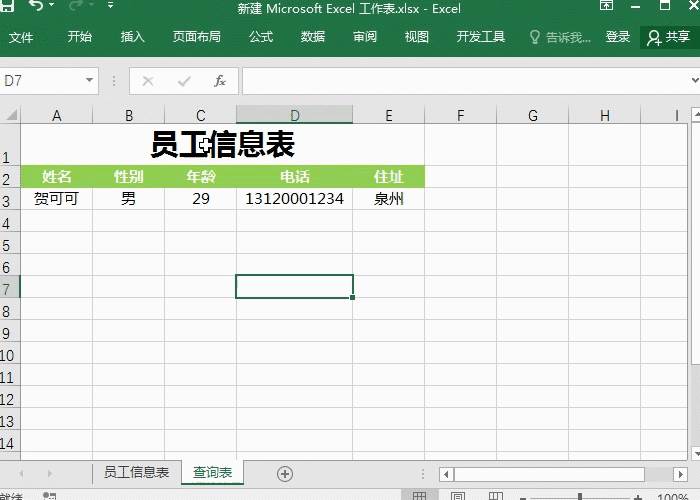The image size is (700, 500).
Task: Switch to the 开始 ribbon tab
Action: pos(79,37)
